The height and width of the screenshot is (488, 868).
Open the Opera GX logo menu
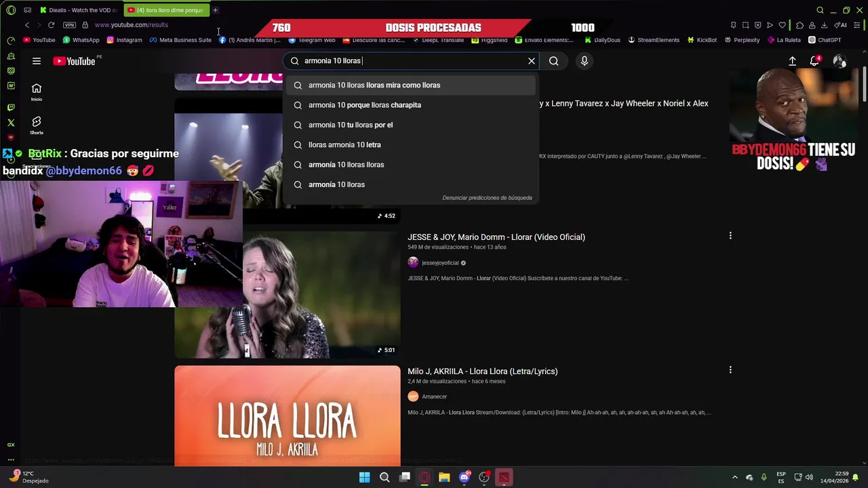pos(11,10)
